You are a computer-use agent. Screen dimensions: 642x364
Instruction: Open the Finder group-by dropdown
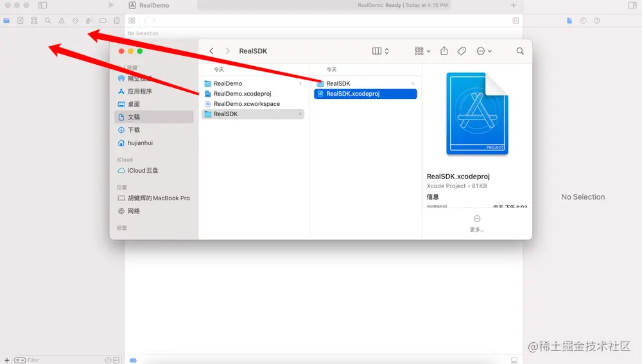[422, 51]
